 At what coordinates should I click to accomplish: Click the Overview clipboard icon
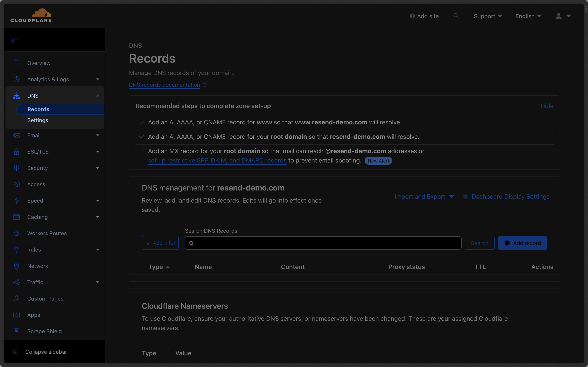pyautogui.click(x=17, y=63)
